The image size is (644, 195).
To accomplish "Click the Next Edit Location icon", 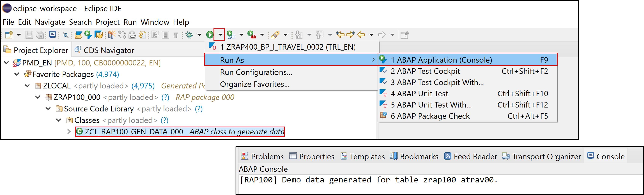I will pyautogui.click(x=351, y=35).
